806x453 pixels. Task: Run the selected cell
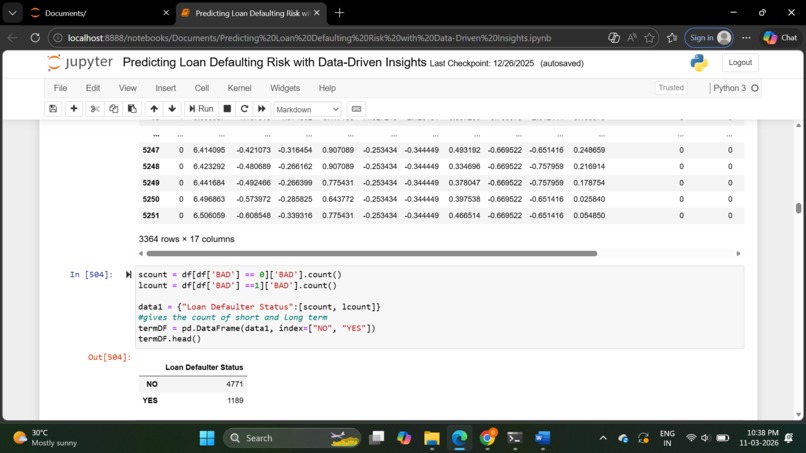(201, 109)
